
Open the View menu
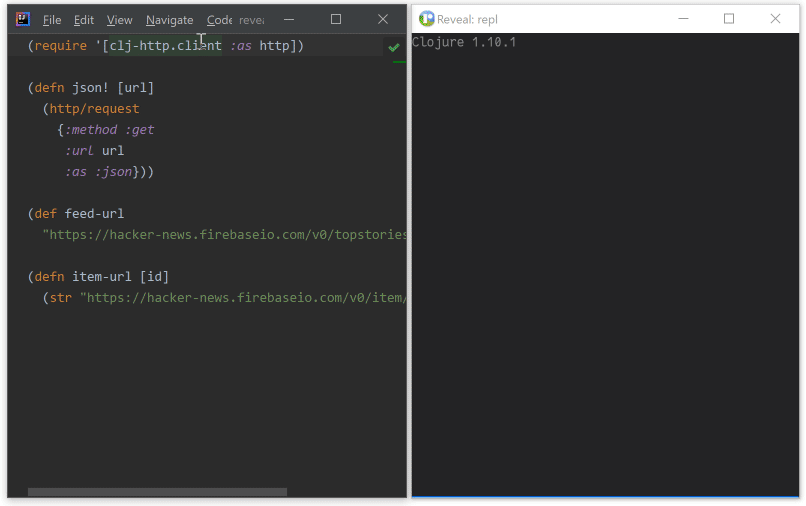(x=119, y=20)
